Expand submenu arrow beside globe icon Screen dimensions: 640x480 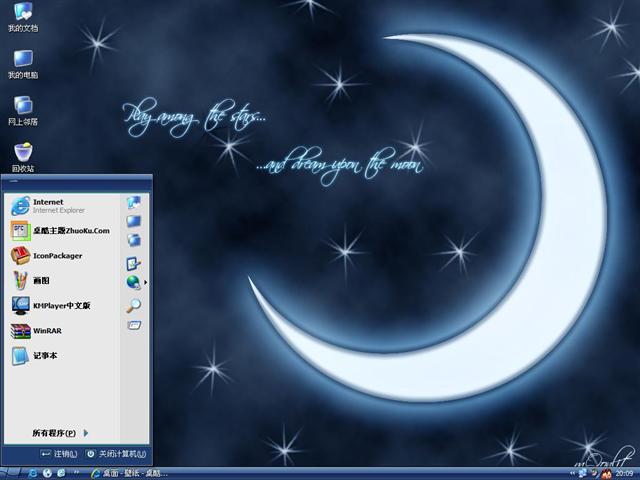tap(146, 283)
